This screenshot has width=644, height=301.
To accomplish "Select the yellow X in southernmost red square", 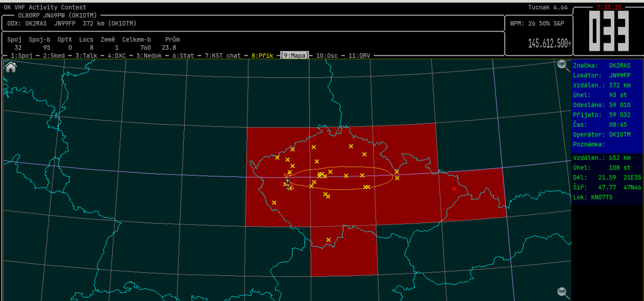I will click(x=329, y=240).
